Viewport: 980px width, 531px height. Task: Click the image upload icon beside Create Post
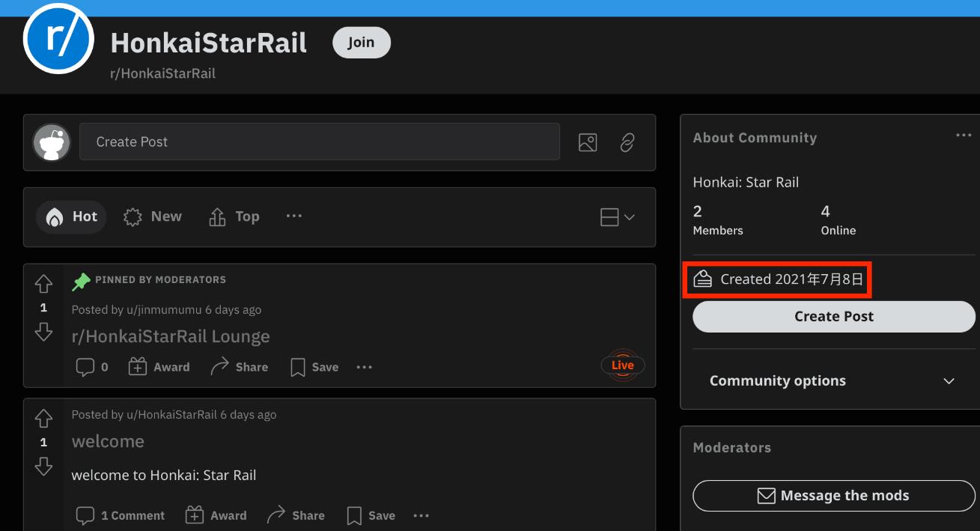tap(588, 142)
